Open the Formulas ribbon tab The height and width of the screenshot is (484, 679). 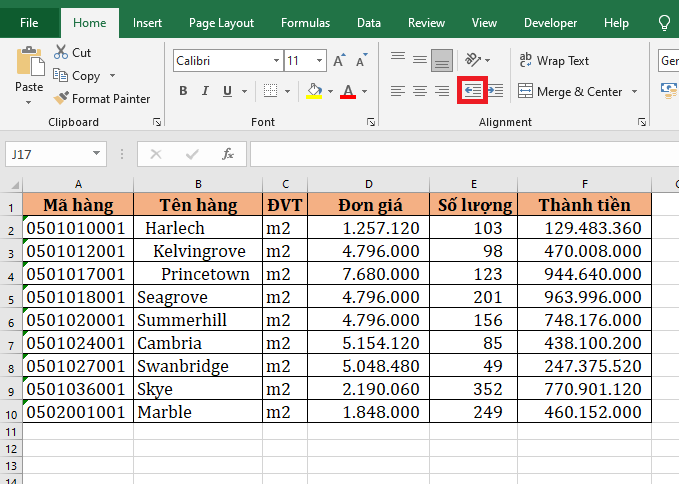305,22
